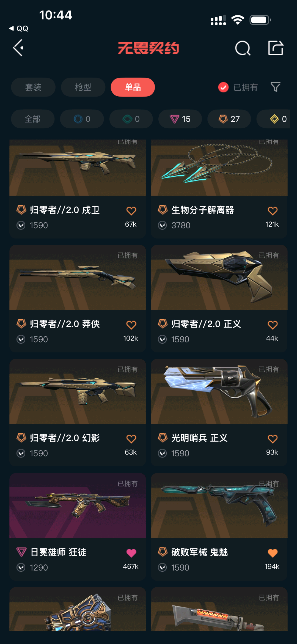
Task: Switch to the 枪型 tab
Action: pos(83,87)
